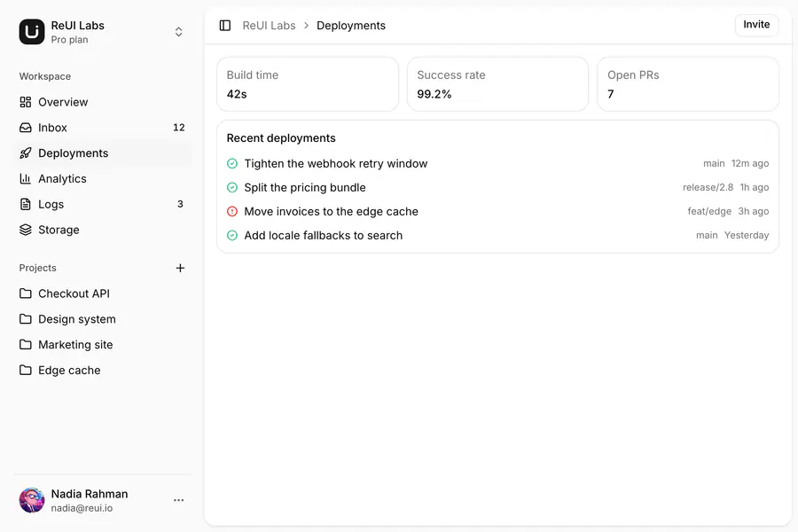The width and height of the screenshot is (798, 532).
Task: Click the 'Yesterday' timestamp
Action: pyautogui.click(x=747, y=235)
